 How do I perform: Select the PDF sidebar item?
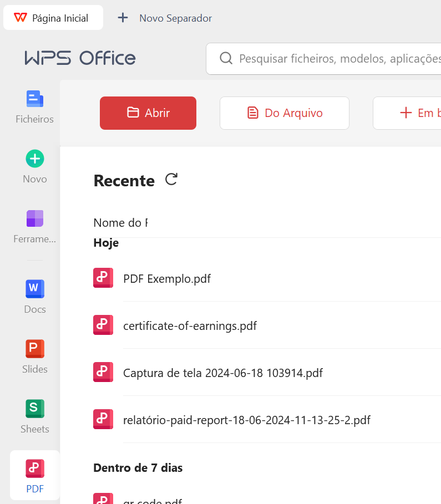(x=35, y=475)
